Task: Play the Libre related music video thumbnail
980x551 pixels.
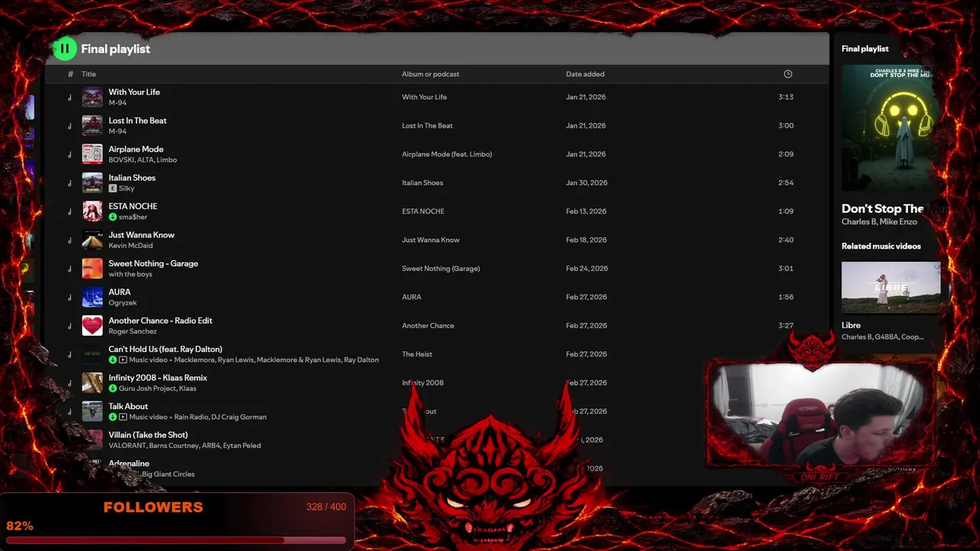Action: tap(891, 288)
